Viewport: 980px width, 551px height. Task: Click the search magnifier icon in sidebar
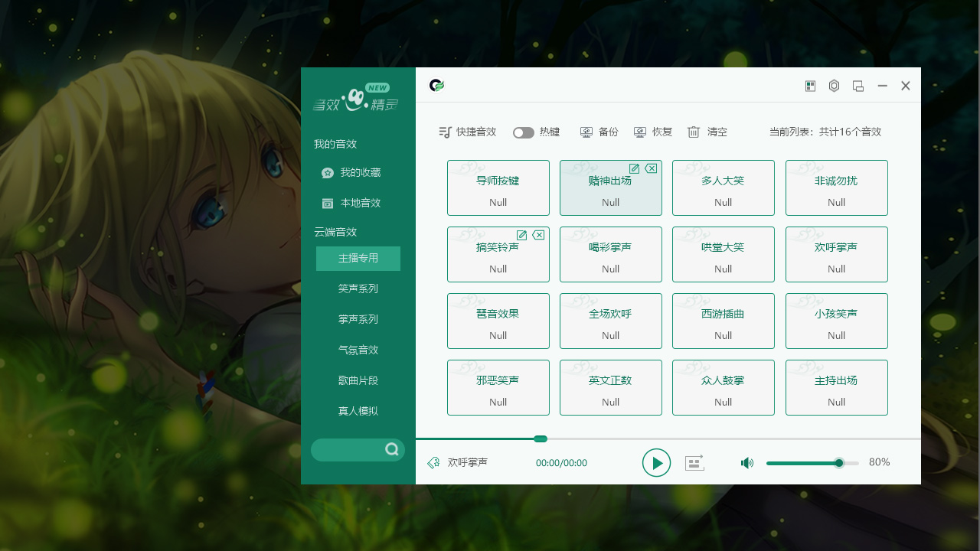392,449
